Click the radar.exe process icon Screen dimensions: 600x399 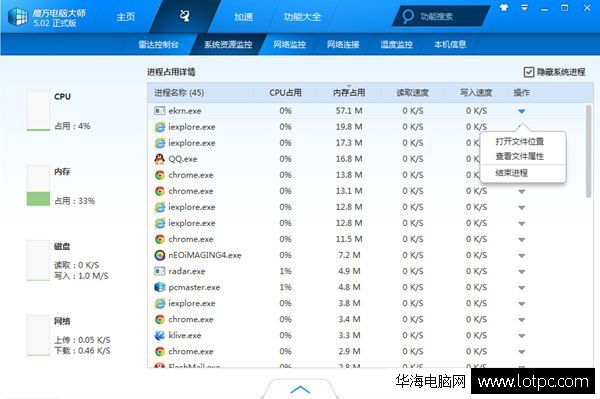tap(160, 271)
